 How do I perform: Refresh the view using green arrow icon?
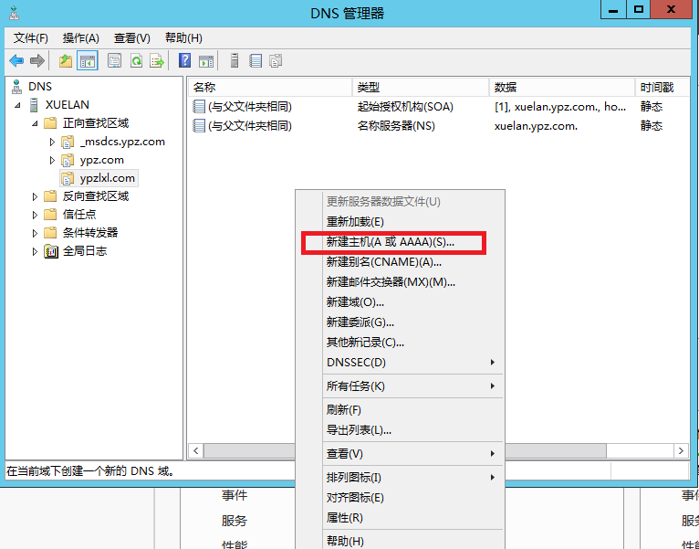pos(136,61)
